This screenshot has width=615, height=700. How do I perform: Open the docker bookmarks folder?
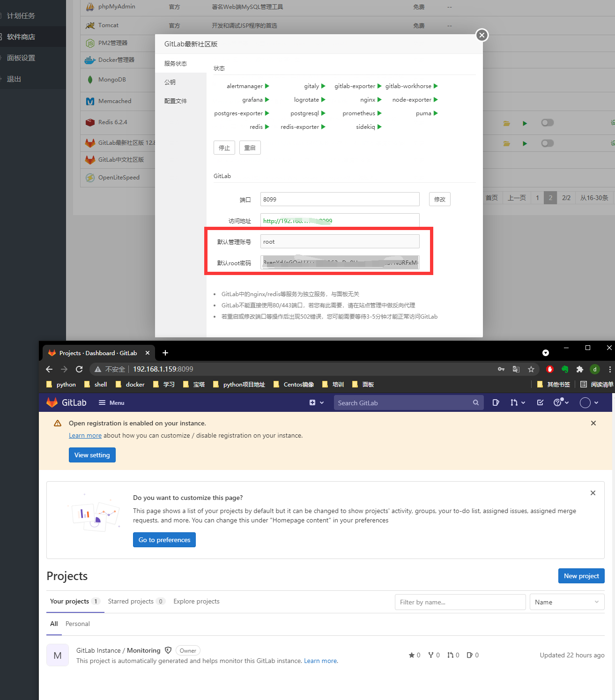pyautogui.click(x=130, y=384)
